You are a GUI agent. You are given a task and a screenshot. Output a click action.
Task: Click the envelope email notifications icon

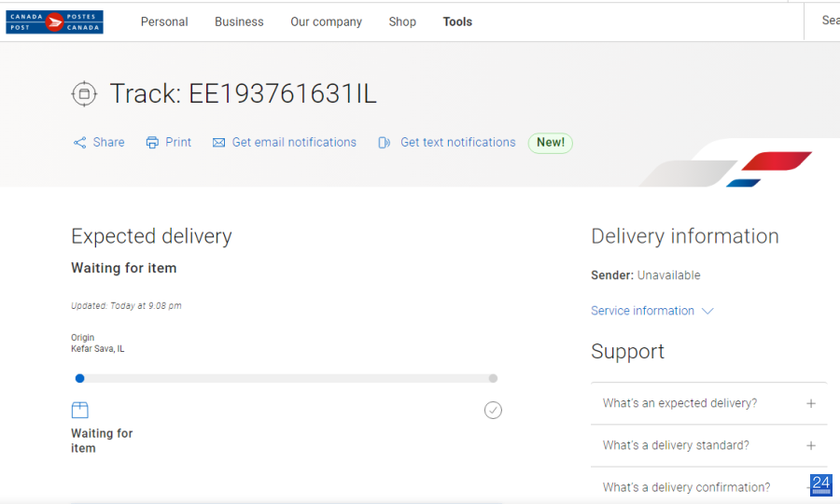(x=218, y=143)
